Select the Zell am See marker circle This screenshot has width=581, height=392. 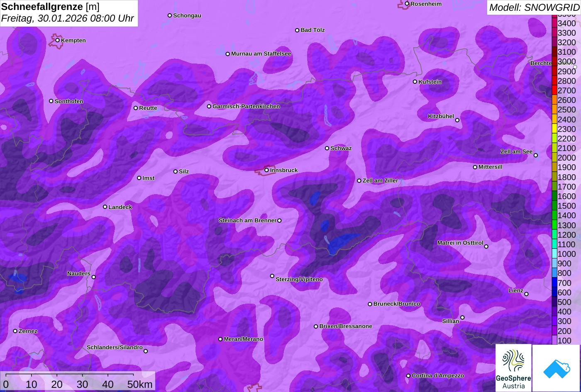[536, 156]
